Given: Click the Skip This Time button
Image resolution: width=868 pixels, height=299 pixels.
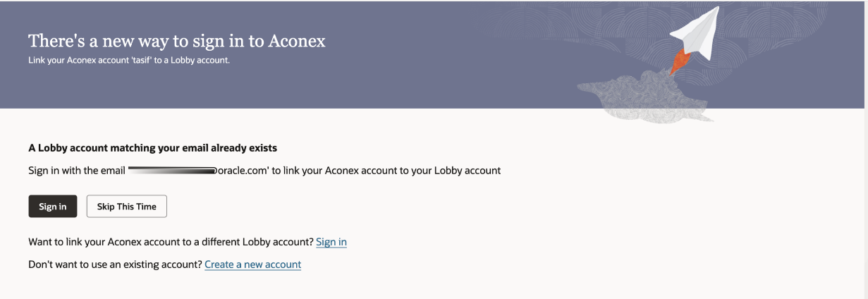Looking at the screenshot, I should (x=126, y=207).
